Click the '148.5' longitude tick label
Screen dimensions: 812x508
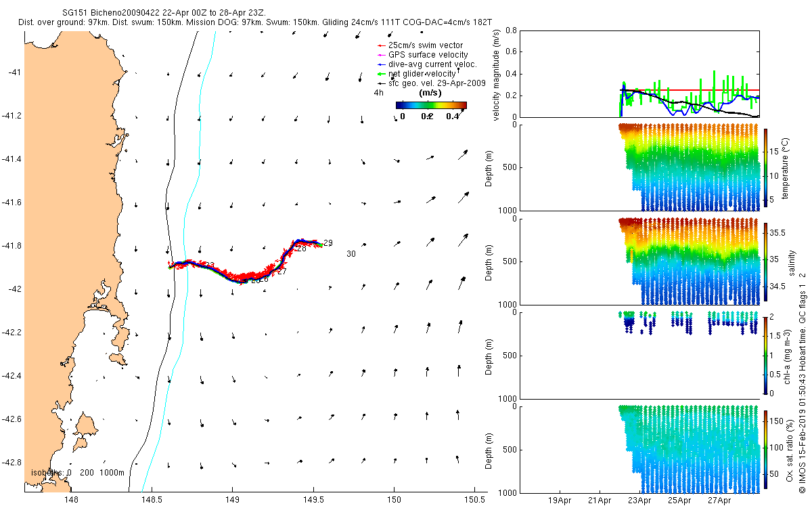(152, 500)
